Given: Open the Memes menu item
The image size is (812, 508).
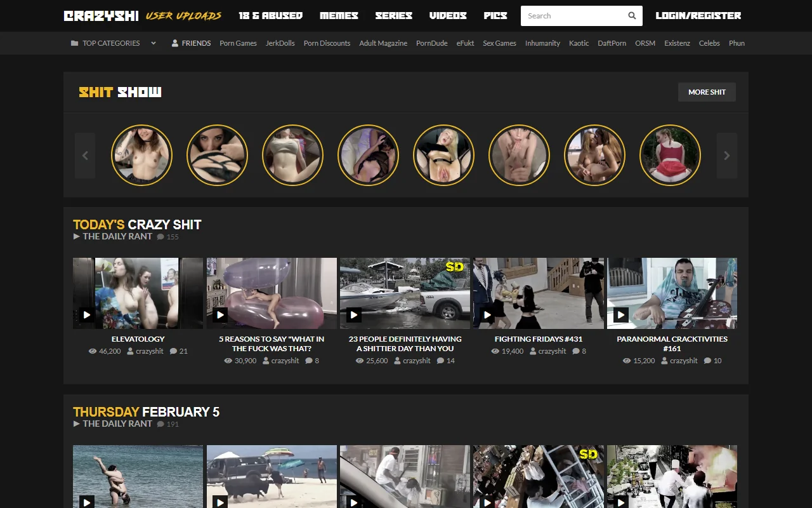Looking at the screenshot, I should click(339, 16).
